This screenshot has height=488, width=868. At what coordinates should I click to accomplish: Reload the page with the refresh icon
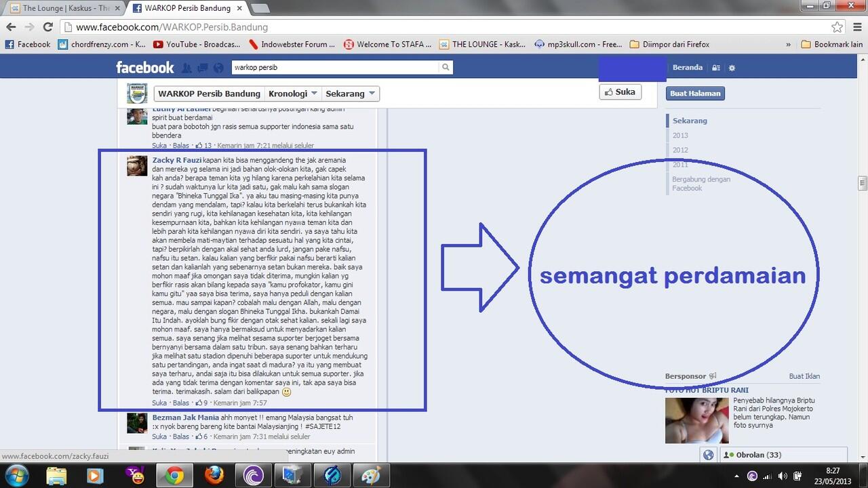point(47,27)
